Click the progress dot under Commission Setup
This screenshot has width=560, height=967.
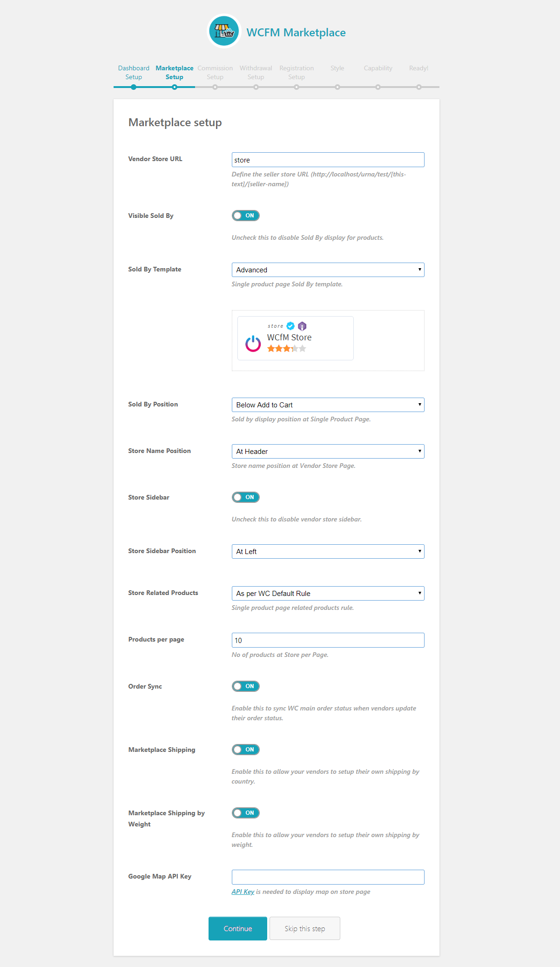215,87
